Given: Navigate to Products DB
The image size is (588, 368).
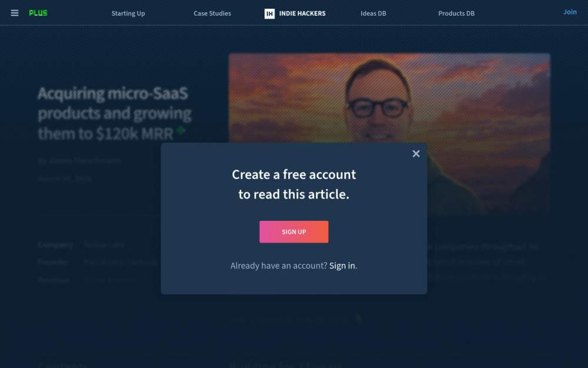Looking at the screenshot, I should pyautogui.click(x=456, y=14).
